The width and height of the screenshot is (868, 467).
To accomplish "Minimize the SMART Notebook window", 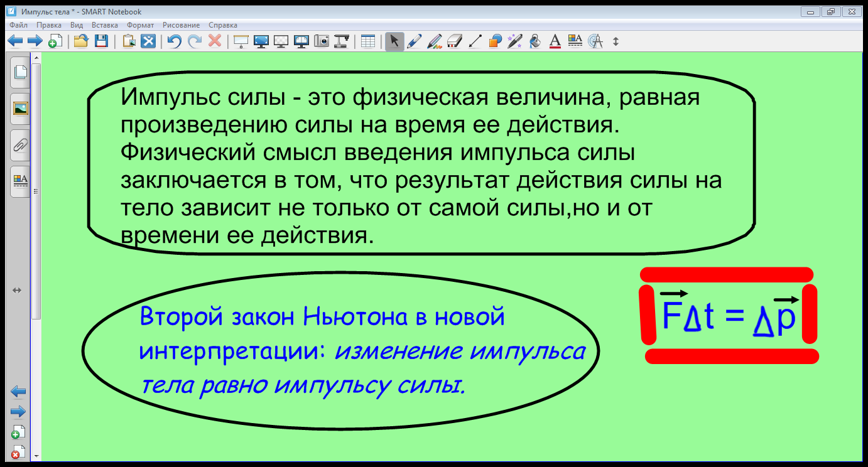I will pos(810,11).
